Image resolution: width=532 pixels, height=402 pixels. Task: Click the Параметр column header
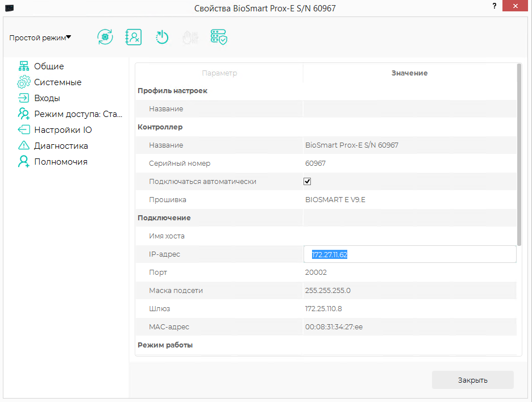coord(219,73)
